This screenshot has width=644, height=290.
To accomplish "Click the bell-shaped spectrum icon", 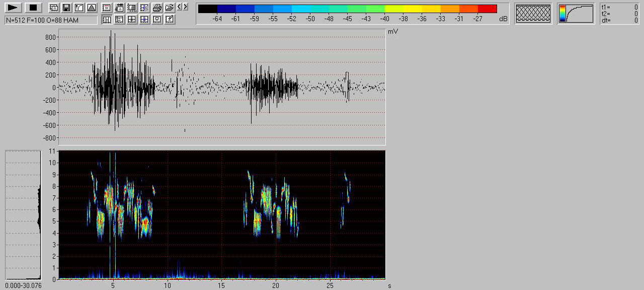I will (x=91, y=8).
